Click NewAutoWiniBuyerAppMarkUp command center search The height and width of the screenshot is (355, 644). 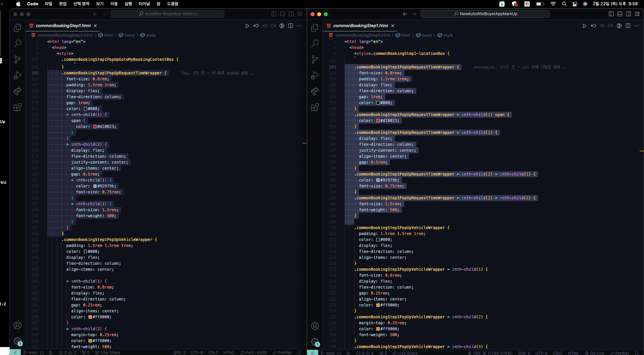(x=485, y=14)
